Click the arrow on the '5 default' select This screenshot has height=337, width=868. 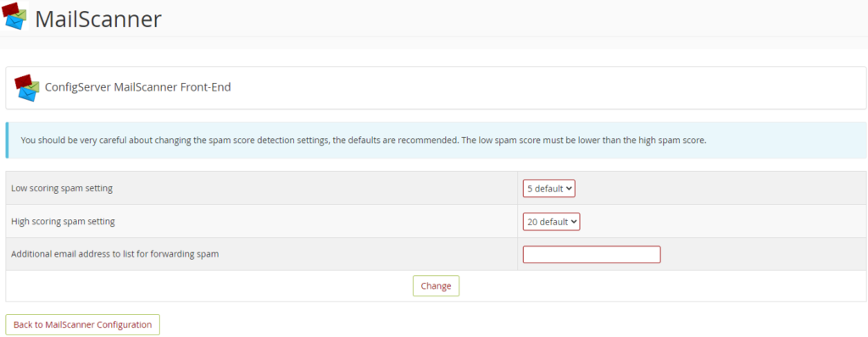click(569, 188)
